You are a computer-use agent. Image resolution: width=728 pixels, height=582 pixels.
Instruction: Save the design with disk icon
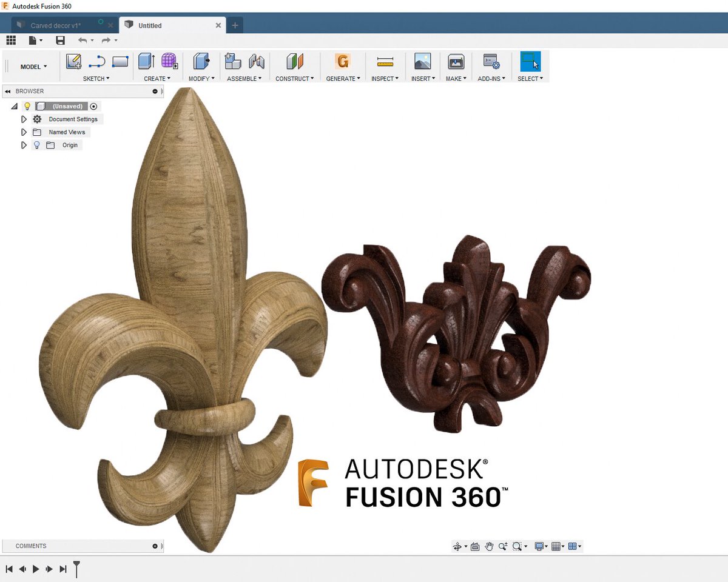60,40
